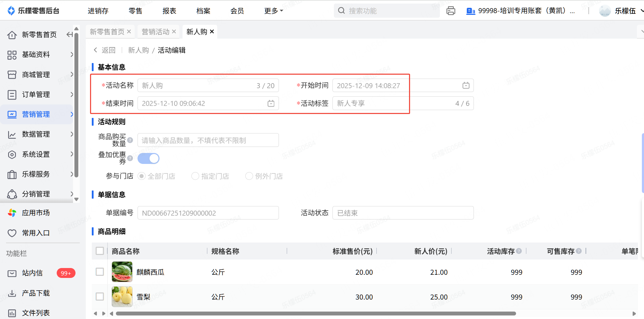This screenshot has width=644, height=319.
Task: Open calendar icon in 开始时间 field
Action: pos(466,85)
